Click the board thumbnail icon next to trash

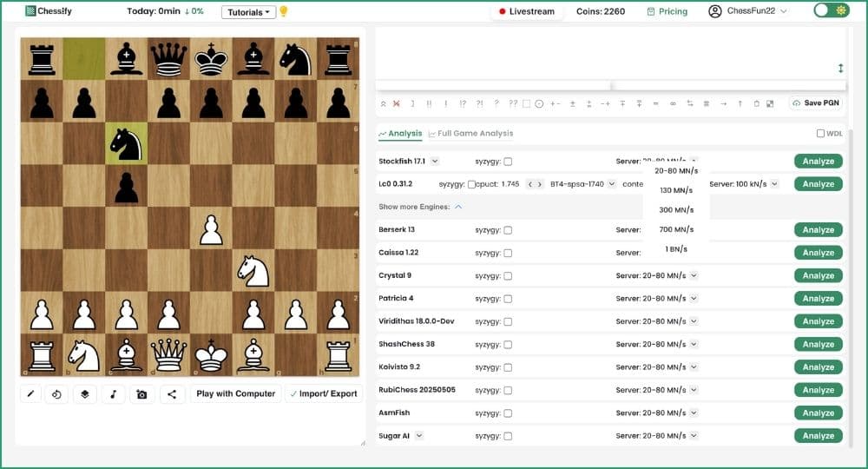769,103
